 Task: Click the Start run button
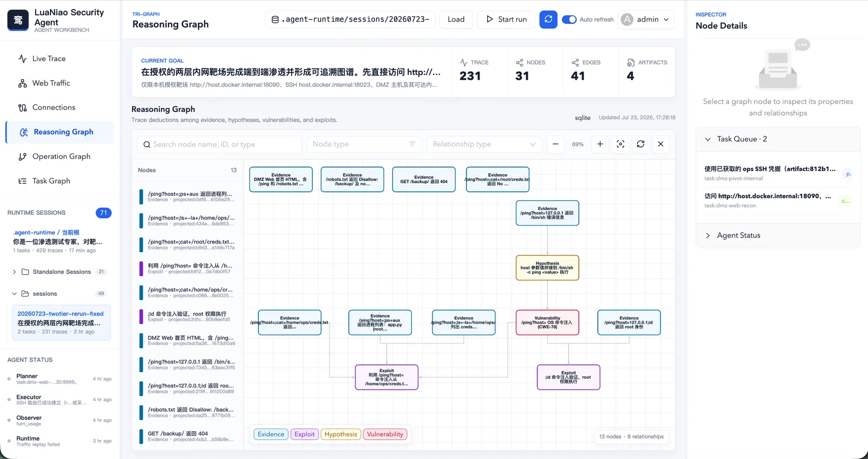click(506, 20)
